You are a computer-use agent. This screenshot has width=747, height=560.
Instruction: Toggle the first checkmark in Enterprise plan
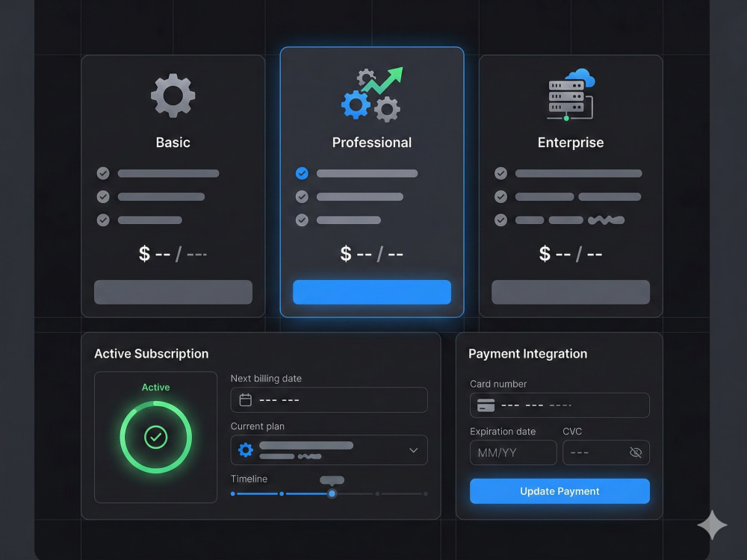tap(500, 173)
